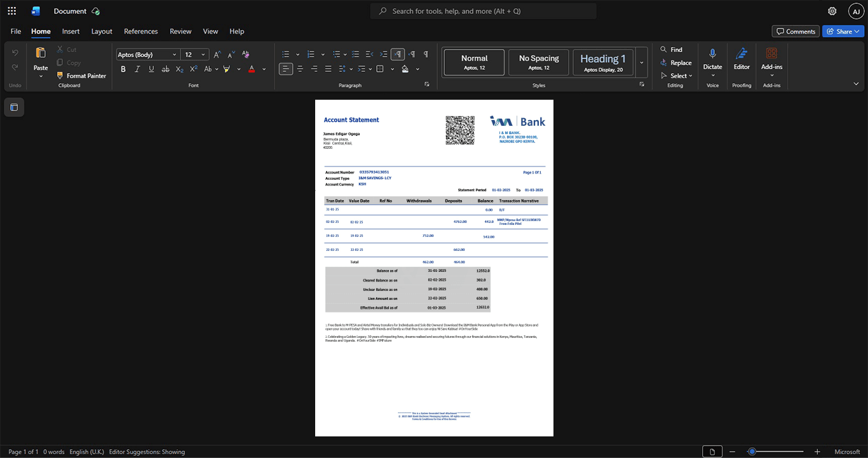This screenshot has height=458, width=868.
Task: Open font color options arrow
Action: 264,69
